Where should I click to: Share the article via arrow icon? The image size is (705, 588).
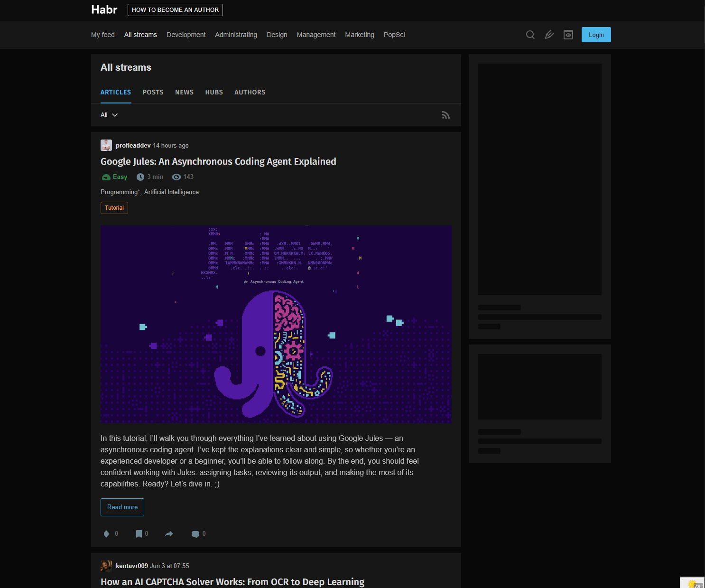(169, 534)
